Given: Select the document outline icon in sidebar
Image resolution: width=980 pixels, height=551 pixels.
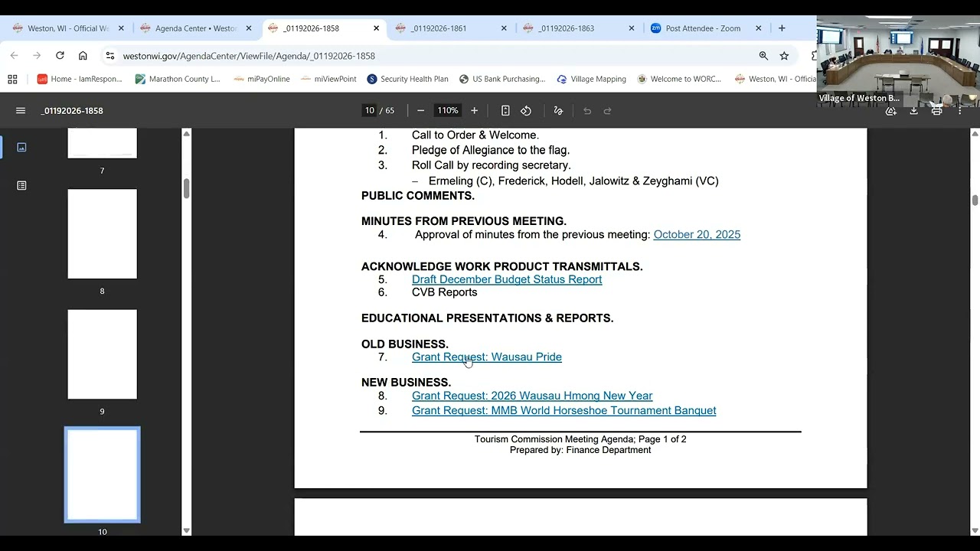Looking at the screenshot, I should tap(21, 185).
